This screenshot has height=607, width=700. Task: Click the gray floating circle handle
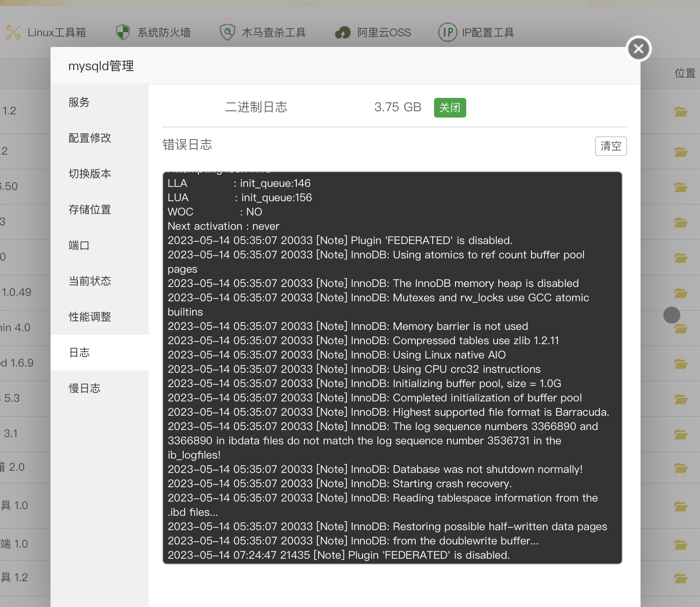pyautogui.click(x=671, y=315)
